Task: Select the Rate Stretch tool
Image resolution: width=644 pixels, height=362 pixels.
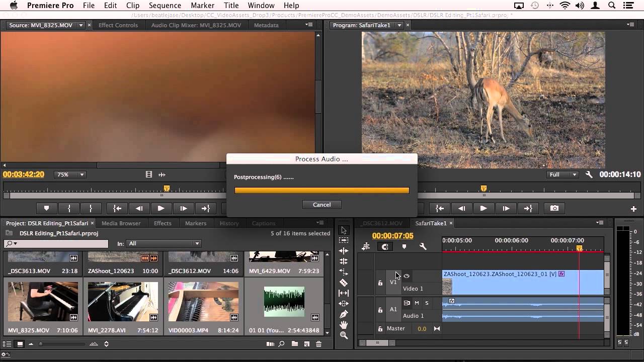Action: tap(344, 272)
